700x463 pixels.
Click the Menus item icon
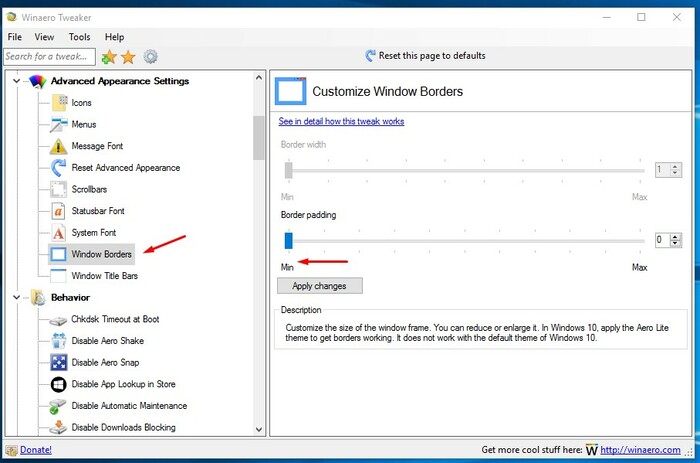pos(58,125)
